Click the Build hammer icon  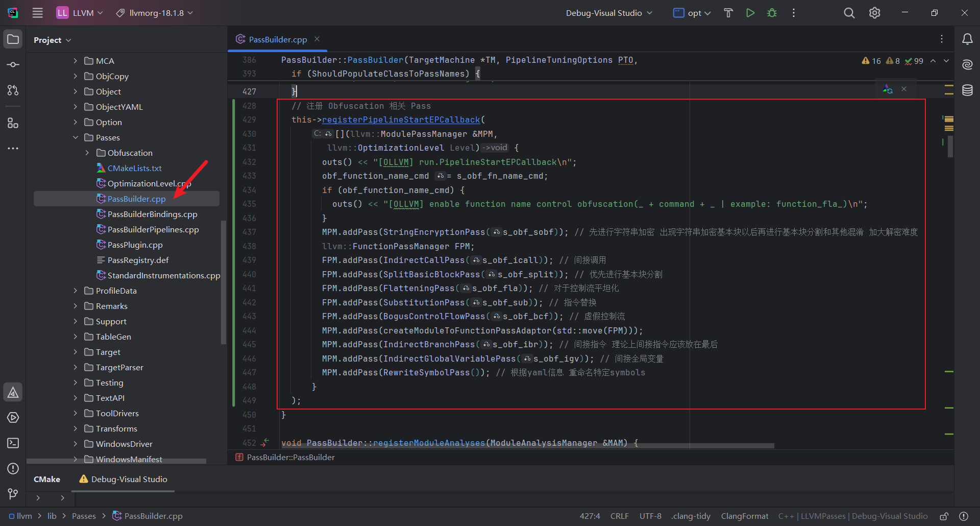(x=728, y=13)
